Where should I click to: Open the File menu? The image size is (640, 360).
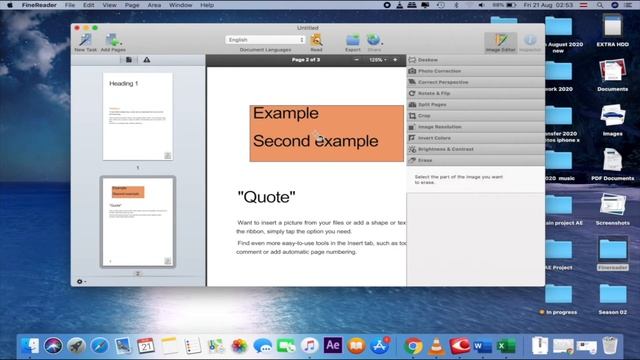pyautogui.click(x=70, y=5)
